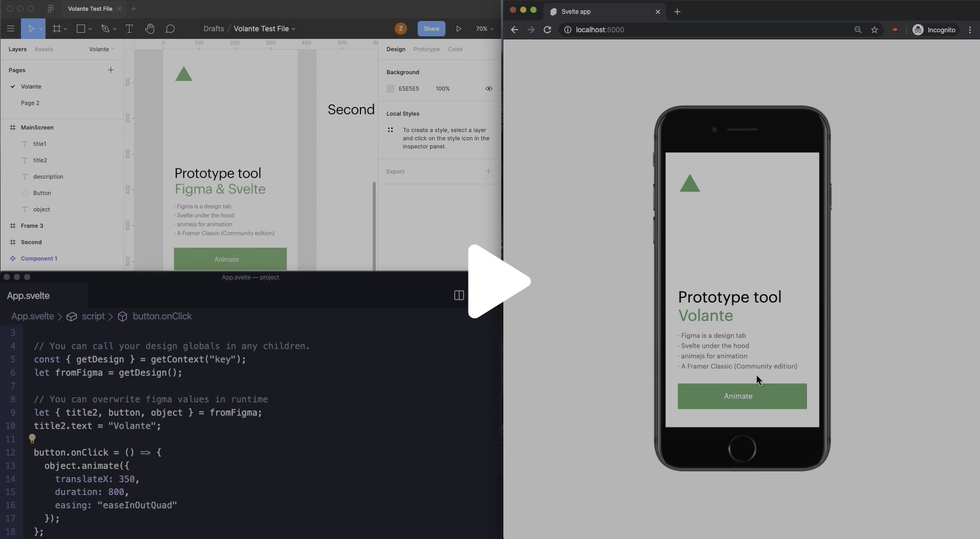Viewport: 980px width, 539px height.
Task: Click the Chrome zoom magnifier icon
Action: (858, 30)
